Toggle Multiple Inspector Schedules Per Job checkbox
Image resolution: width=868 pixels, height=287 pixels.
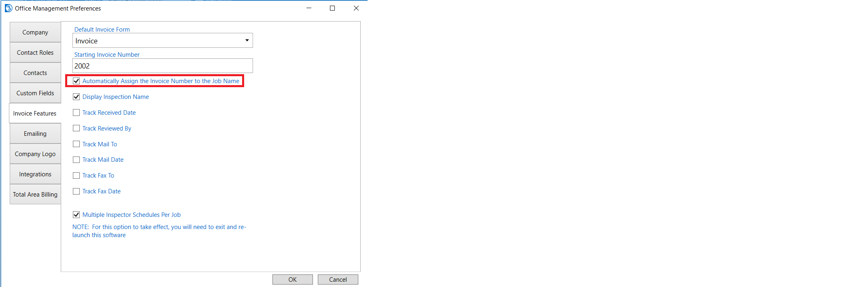click(76, 215)
